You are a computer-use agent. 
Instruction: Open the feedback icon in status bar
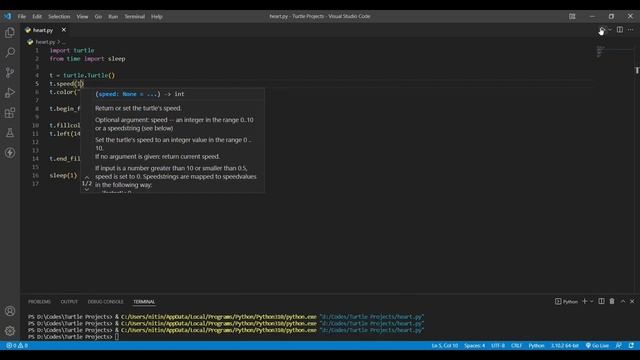pos(619,345)
